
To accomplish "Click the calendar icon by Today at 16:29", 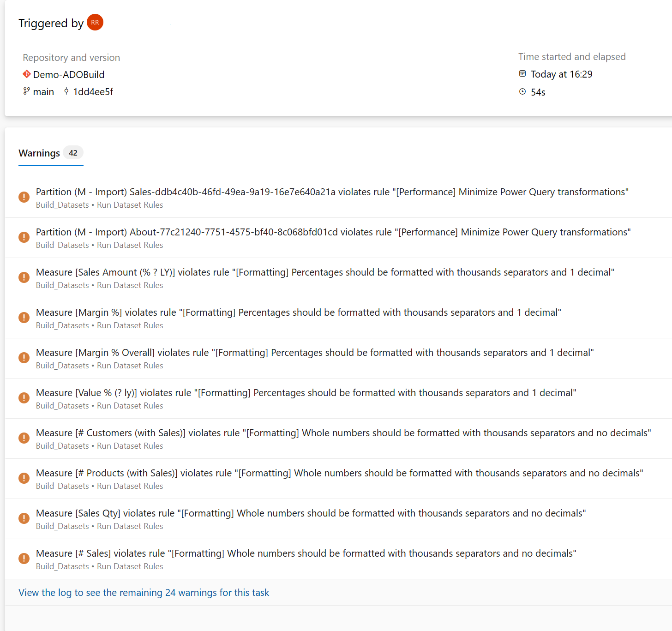I will coord(522,74).
